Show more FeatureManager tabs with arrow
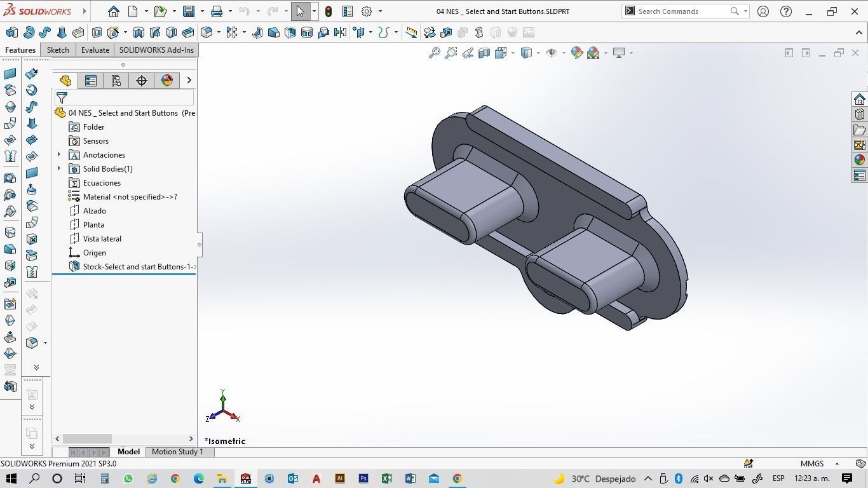 [189, 80]
